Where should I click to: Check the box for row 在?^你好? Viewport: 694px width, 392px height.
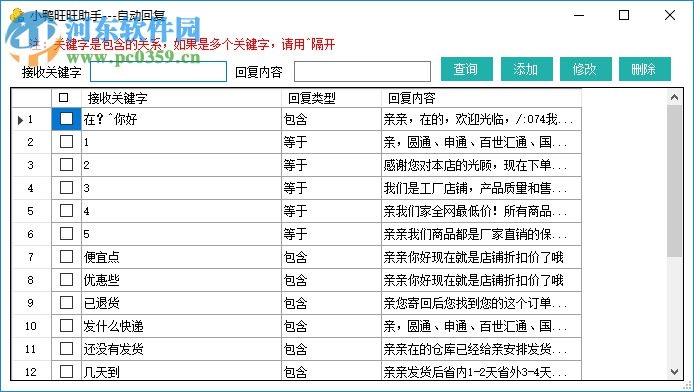(66, 119)
